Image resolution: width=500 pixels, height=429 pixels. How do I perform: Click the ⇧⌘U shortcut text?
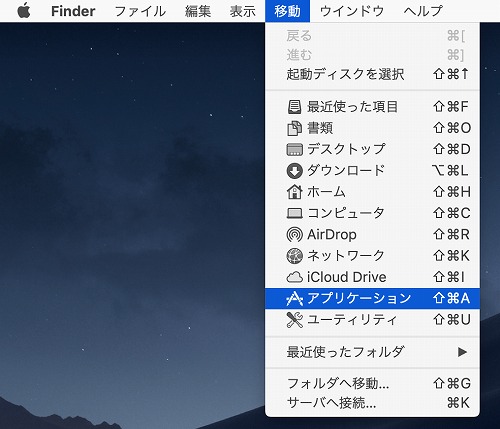pos(452,320)
